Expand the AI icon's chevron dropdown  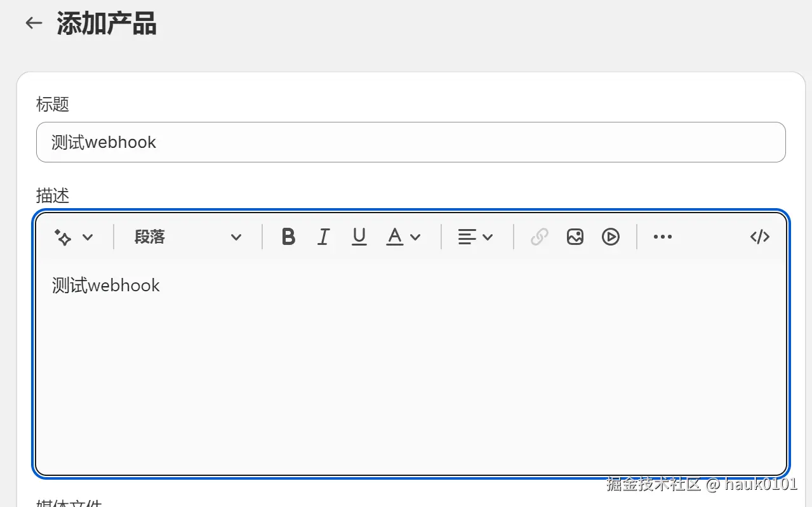pos(89,237)
